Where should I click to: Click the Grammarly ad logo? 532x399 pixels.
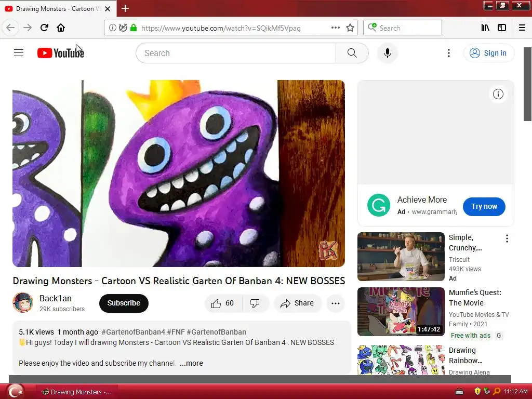[379, 205]
